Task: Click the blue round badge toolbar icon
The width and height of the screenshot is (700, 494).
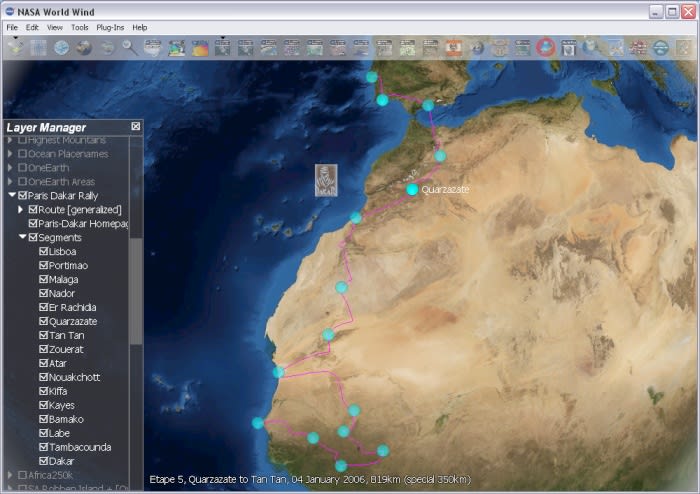Action: point(661,48)
